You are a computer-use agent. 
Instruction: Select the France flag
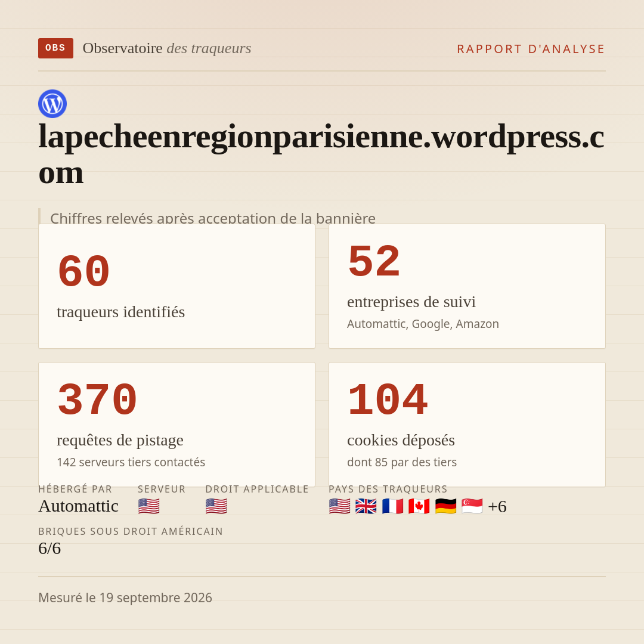pos(392,506)
